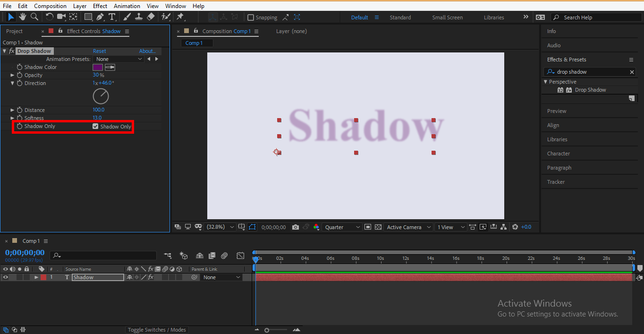Select the Brush tool
Screen dimensions: 644x334
127,17
